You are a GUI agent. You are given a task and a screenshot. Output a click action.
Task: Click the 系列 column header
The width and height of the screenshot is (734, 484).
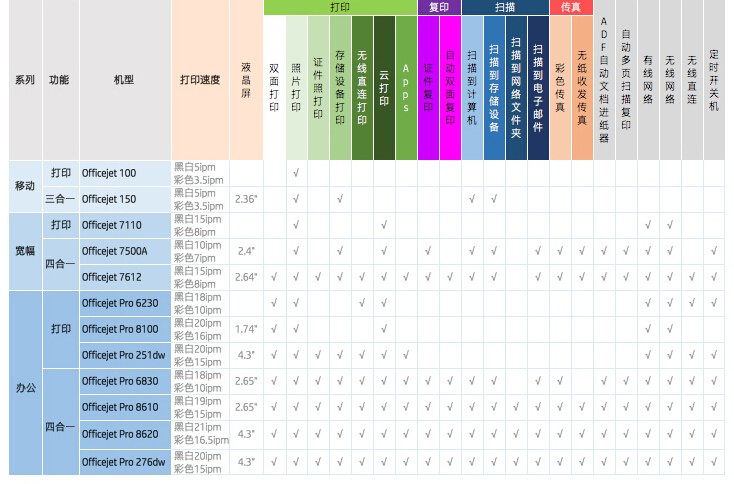pyautogui.click(x=25, y=80)
